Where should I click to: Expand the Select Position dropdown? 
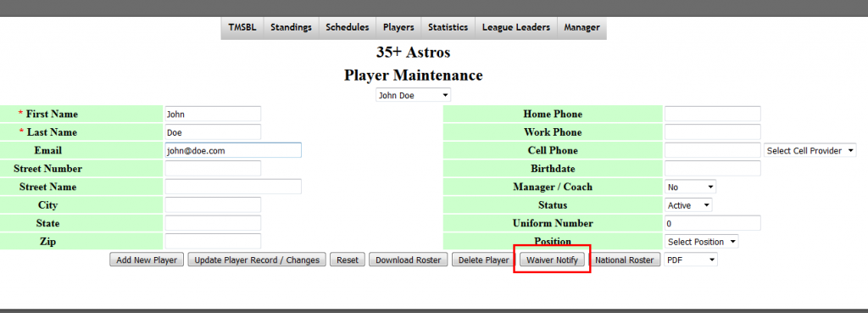click(x=701, y=242)
